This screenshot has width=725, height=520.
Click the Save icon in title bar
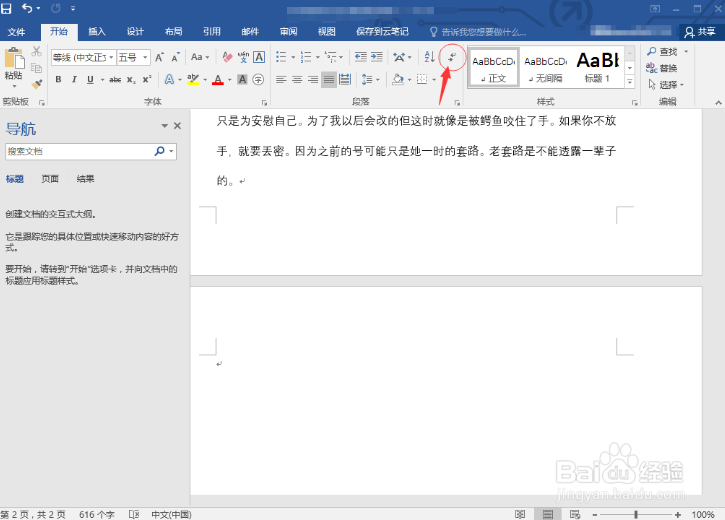[x=6, y=8]
